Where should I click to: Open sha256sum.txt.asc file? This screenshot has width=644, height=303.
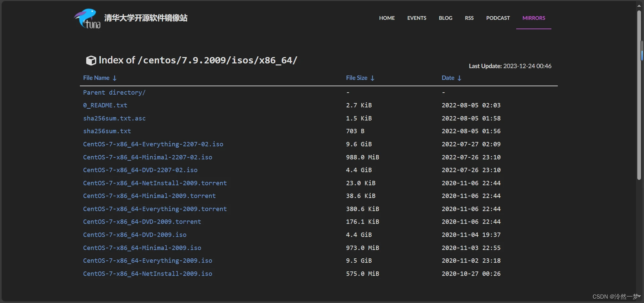click(114, 118)
